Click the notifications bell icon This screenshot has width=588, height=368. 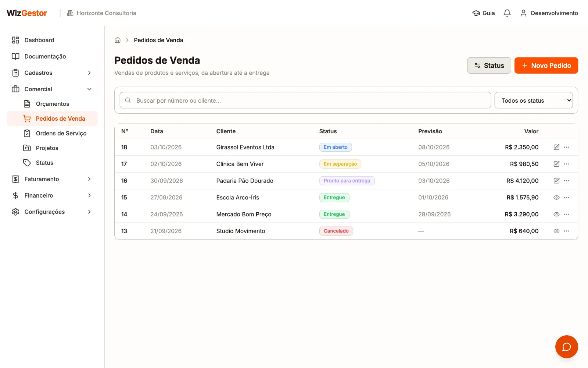click(x=507, y=13)
